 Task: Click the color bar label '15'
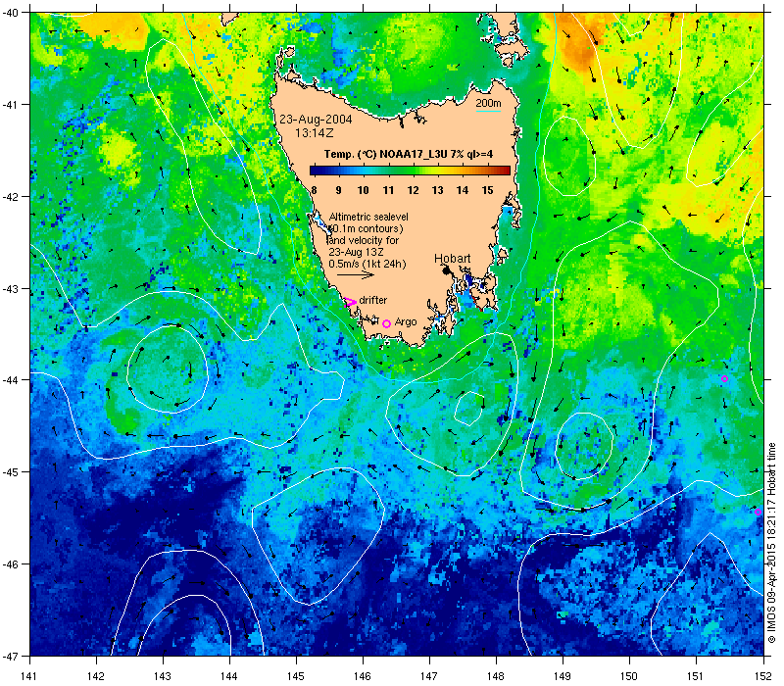[487, 190]
